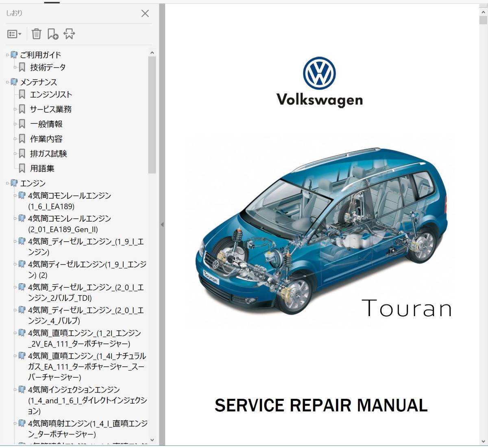This screenshot has height=448, width=488.
Task: Click the SERVICE REPAIR MANUAL heading text
Action: coord(321,405)
